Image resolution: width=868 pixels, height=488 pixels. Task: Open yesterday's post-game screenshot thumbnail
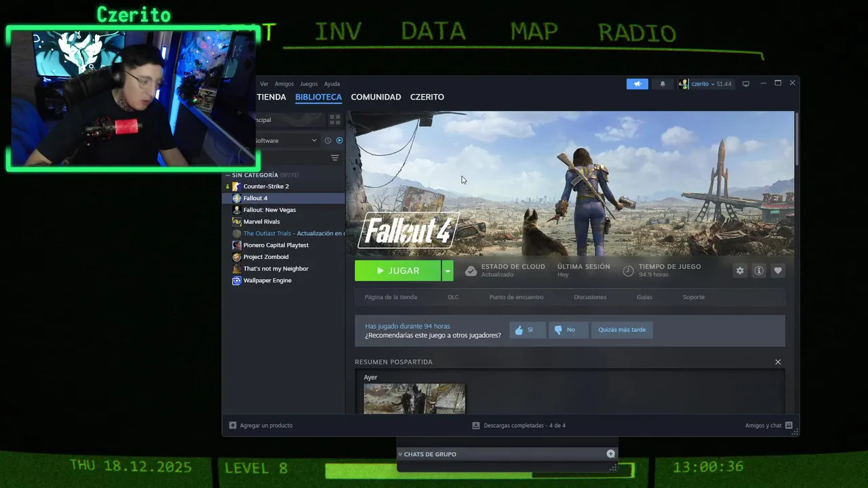414,399
